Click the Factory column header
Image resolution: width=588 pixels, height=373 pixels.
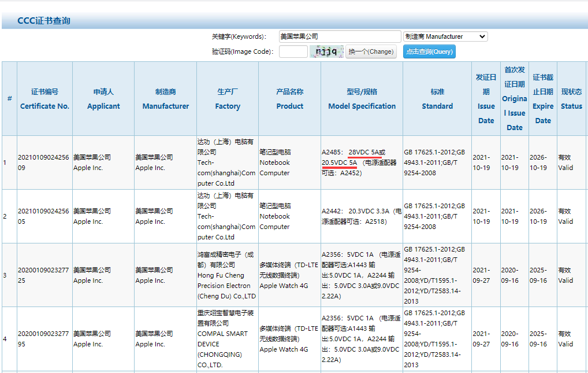228,99
